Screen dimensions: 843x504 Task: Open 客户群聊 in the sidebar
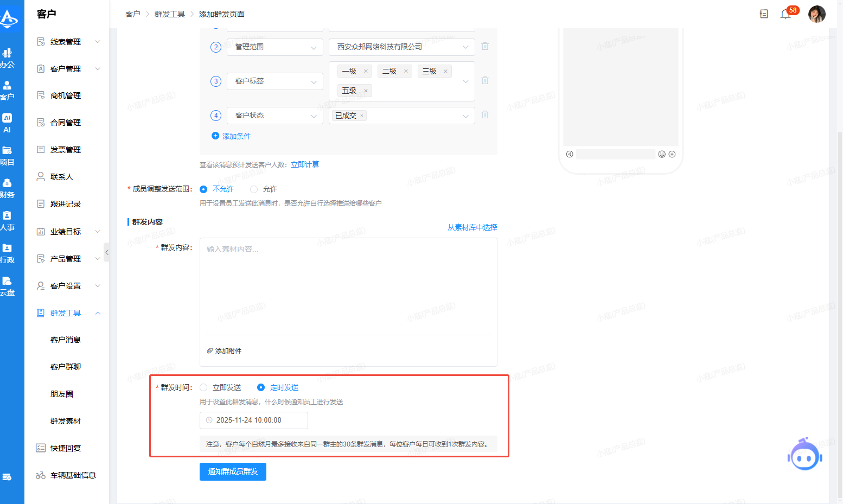click(66, 367)
